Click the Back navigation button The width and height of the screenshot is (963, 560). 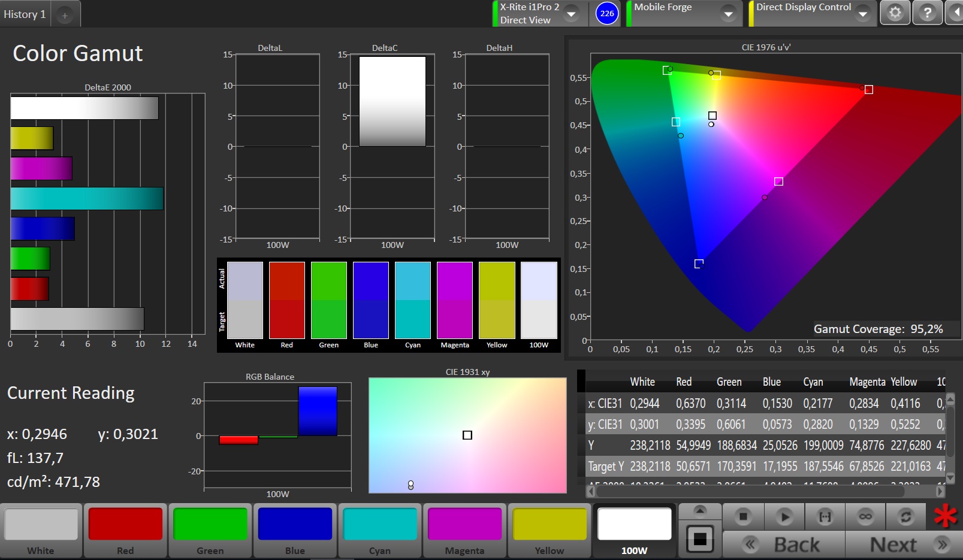(x=784, y=544)
